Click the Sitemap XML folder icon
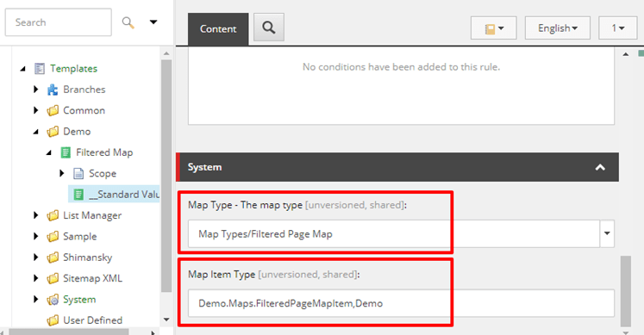This screenshot has width=644, height=335. 53,278
